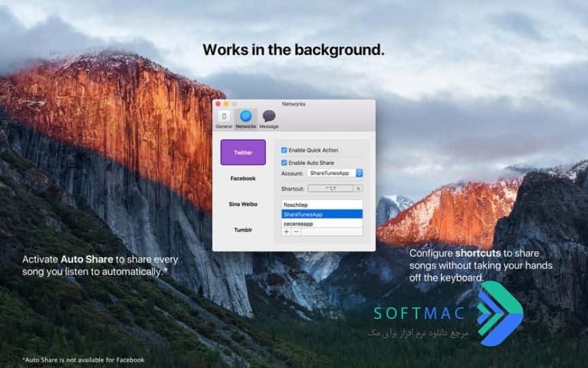Open the Account dropdown showing ShareTunesApp
This screenshot has width=588, height=368.
(x=335, y=173)
